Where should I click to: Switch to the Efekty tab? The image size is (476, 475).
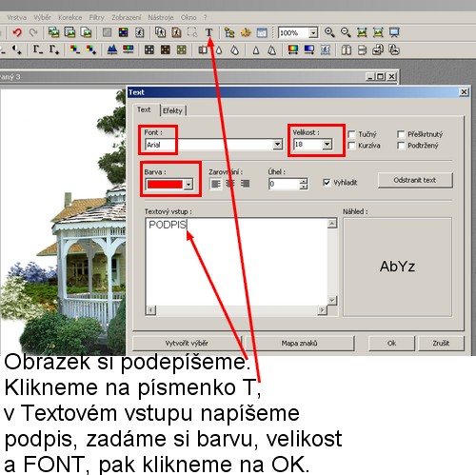tap(173, 110)
